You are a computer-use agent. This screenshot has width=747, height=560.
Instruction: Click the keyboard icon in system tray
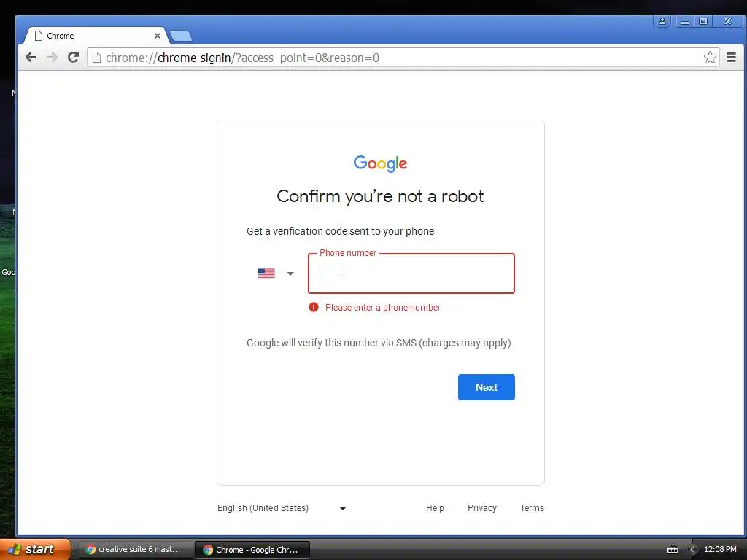point(672,550)
